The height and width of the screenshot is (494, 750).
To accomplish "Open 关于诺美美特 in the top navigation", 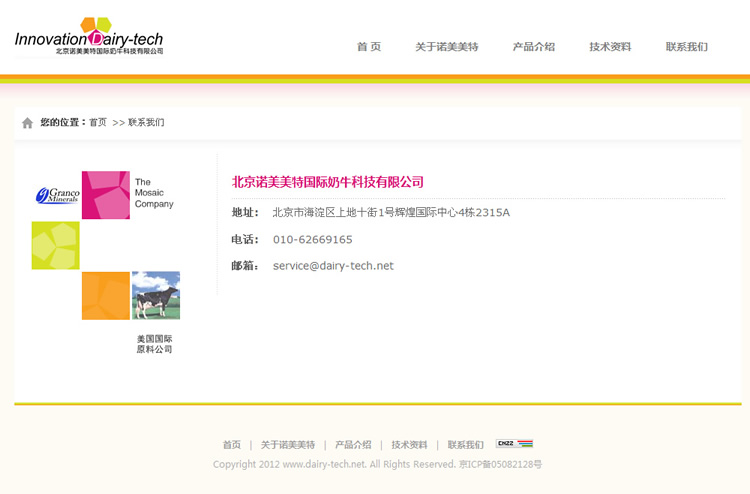I will (x=447, y=47).
